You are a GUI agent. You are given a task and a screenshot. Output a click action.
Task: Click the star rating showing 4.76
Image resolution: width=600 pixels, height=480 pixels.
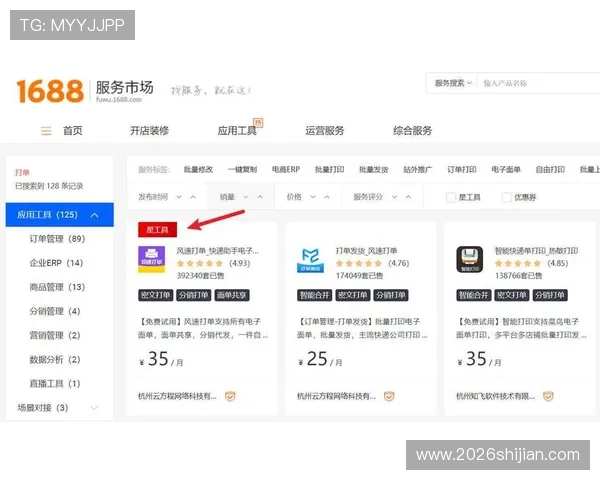coord(359,263)
